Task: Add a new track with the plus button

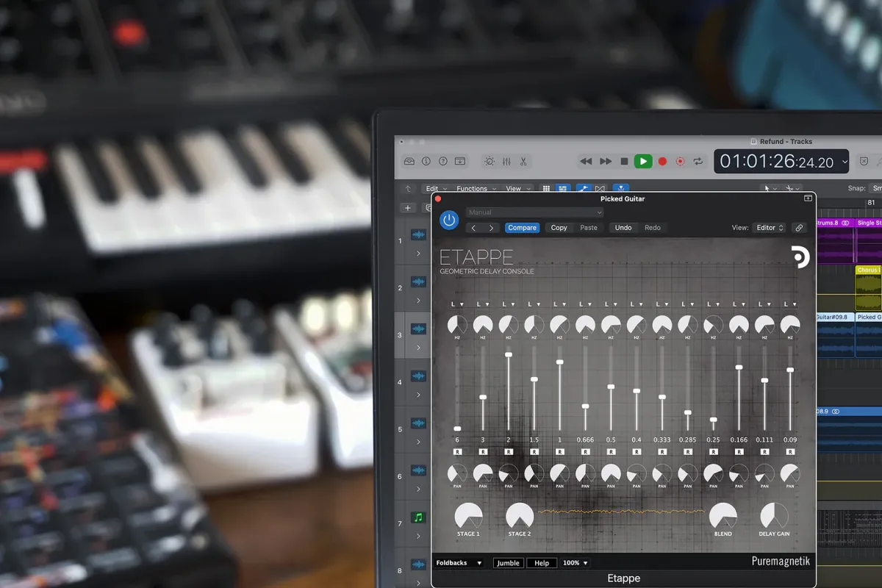Action: (x=407, y=208)
